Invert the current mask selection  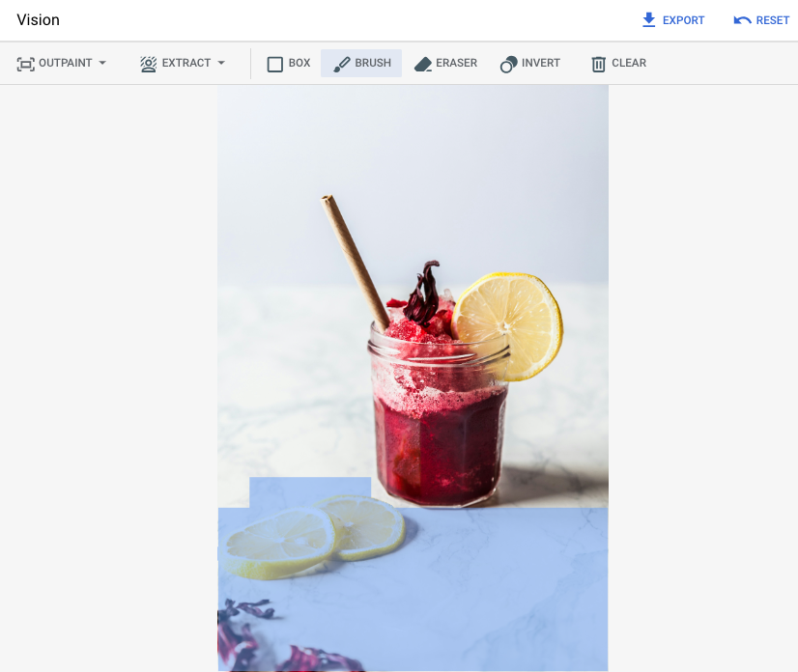click(x=529, y=63)
